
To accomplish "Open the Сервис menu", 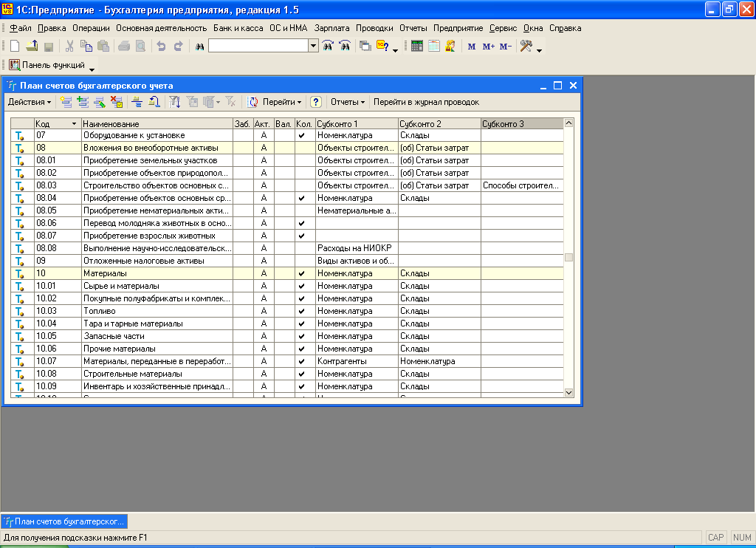I will tap(503, 28).
